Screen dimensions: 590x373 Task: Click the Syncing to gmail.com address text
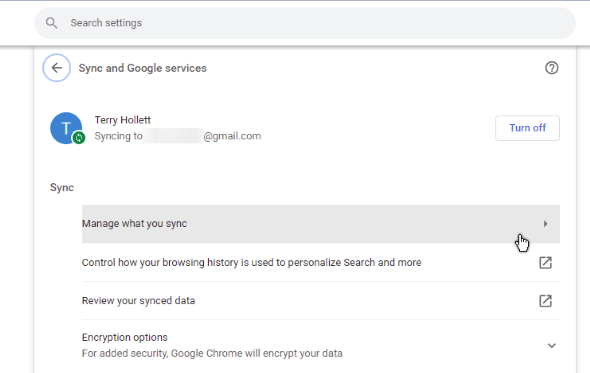[178, 136]
